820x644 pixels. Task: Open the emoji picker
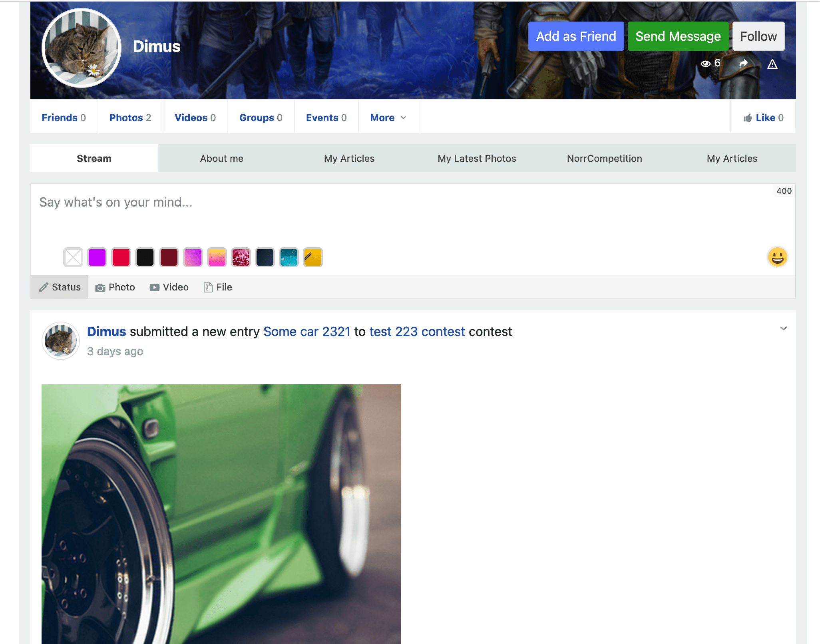[777, 257]
